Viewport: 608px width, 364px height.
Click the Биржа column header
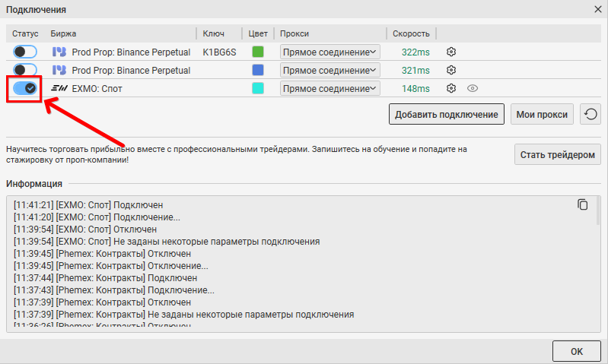[64, 33]
